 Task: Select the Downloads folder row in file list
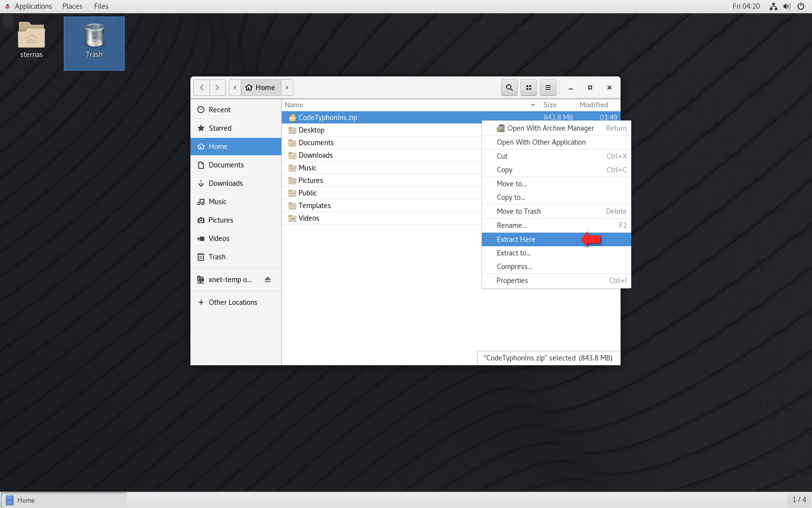(382, 155)
